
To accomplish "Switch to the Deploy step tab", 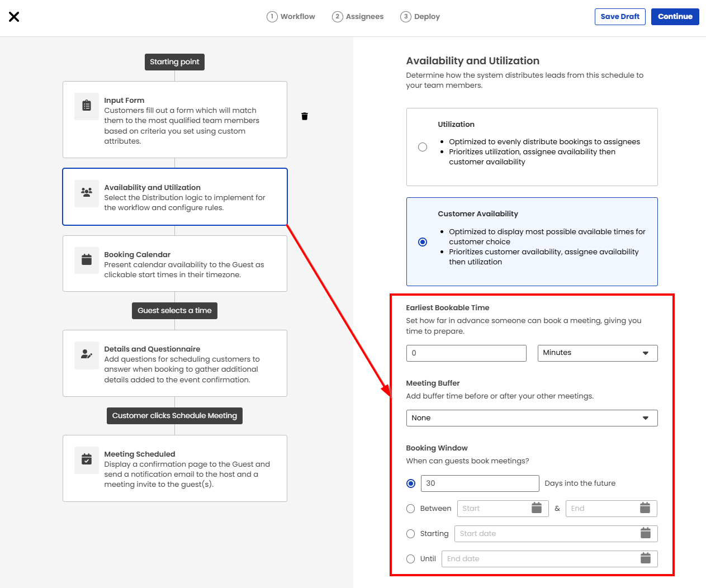I will (420, 17).
